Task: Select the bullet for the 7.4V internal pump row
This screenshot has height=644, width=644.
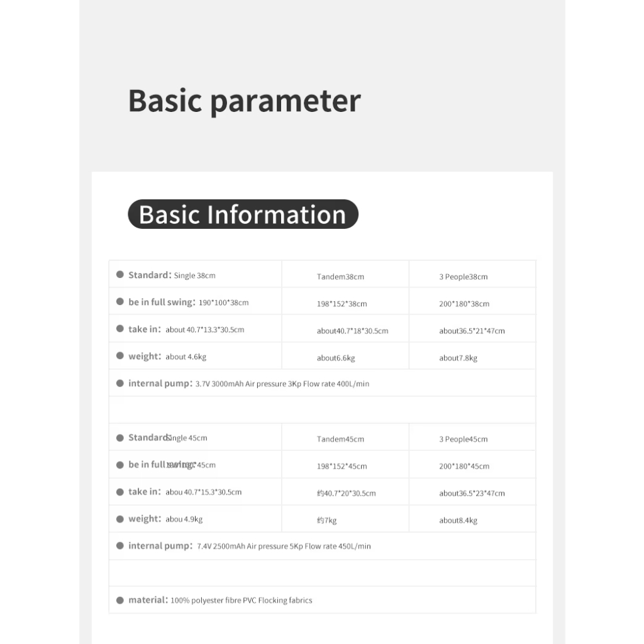Action: [120, 546]
